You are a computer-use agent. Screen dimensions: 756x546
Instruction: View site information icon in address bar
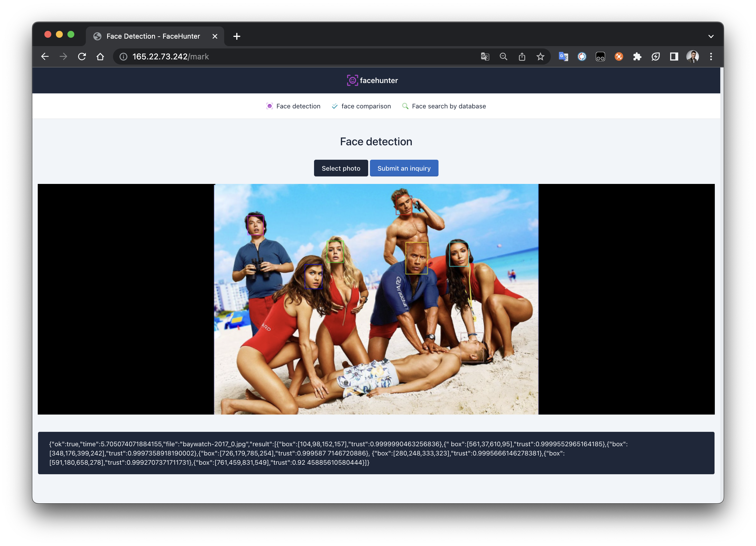pos(123,57)
